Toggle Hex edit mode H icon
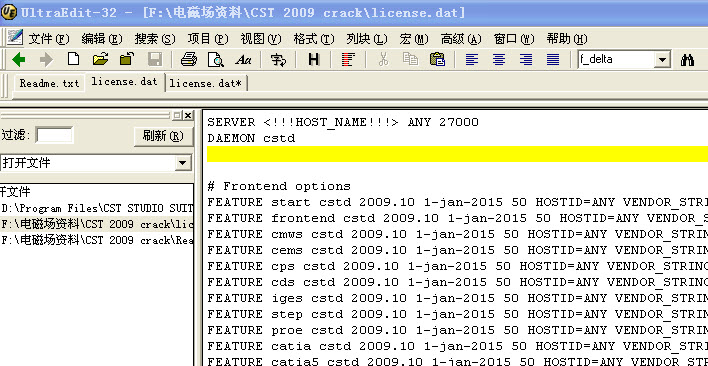The height and width of the screenshot is (366, 708). click(x=313, y=60)
